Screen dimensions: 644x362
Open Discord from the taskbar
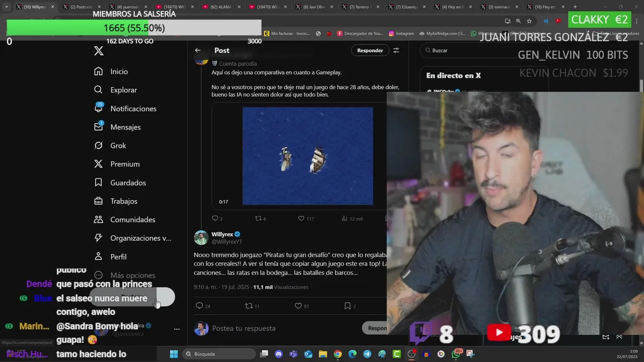[x=279, y=354]
